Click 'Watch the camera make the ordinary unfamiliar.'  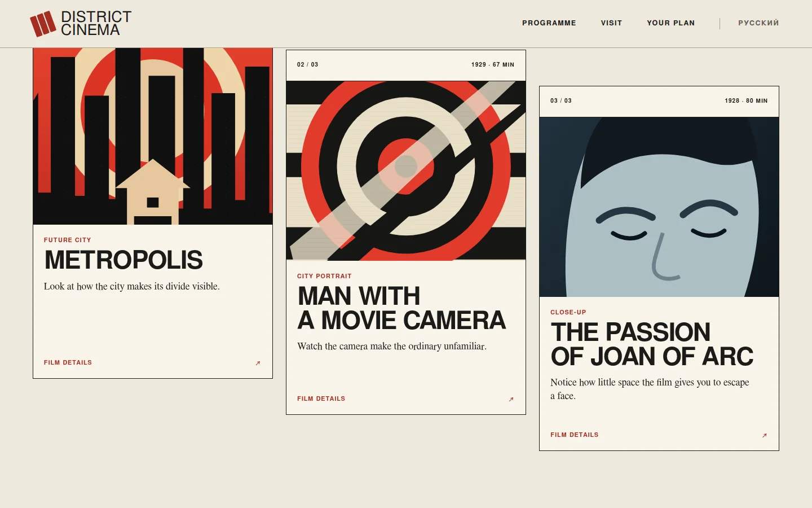(x=392, y=346)
